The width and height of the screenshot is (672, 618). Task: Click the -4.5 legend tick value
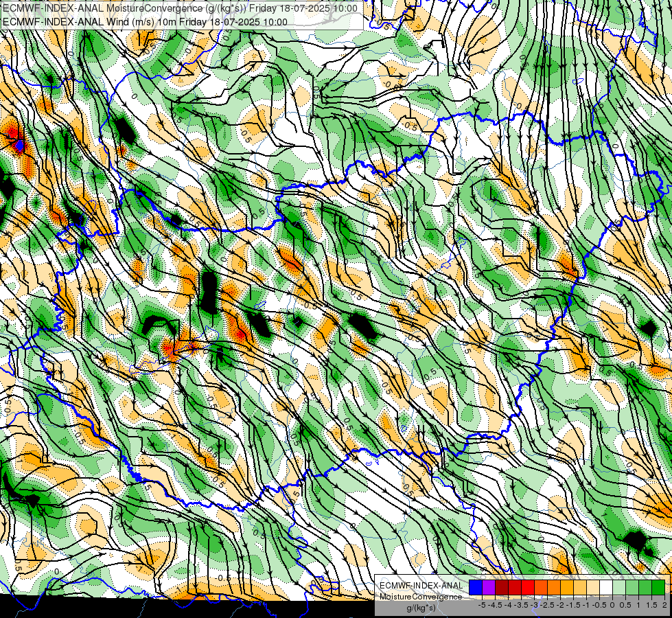click(495, 605)
